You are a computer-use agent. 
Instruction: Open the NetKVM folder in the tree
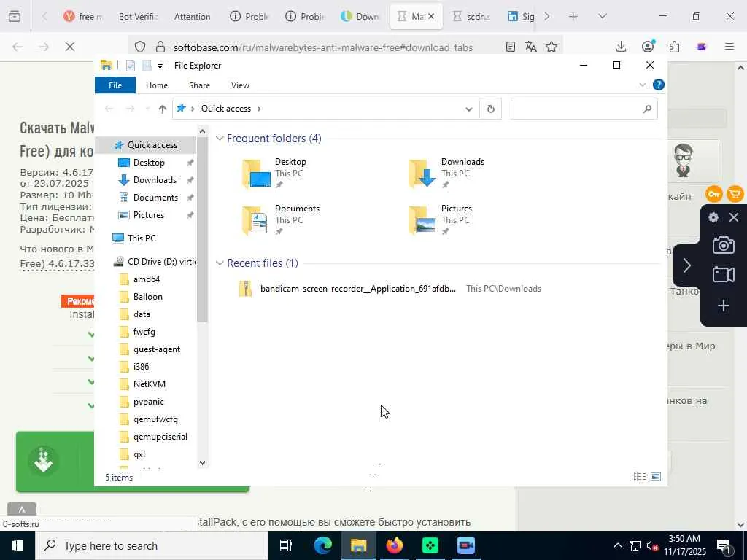[149, 384]
